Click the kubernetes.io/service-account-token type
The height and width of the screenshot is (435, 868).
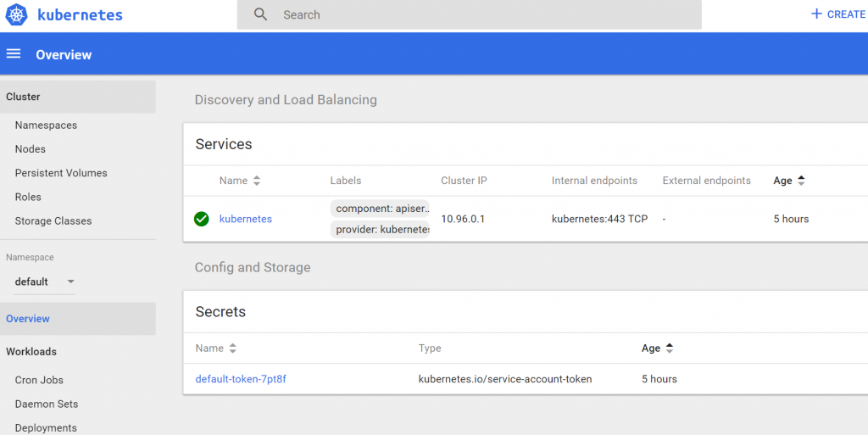point(505,379)
